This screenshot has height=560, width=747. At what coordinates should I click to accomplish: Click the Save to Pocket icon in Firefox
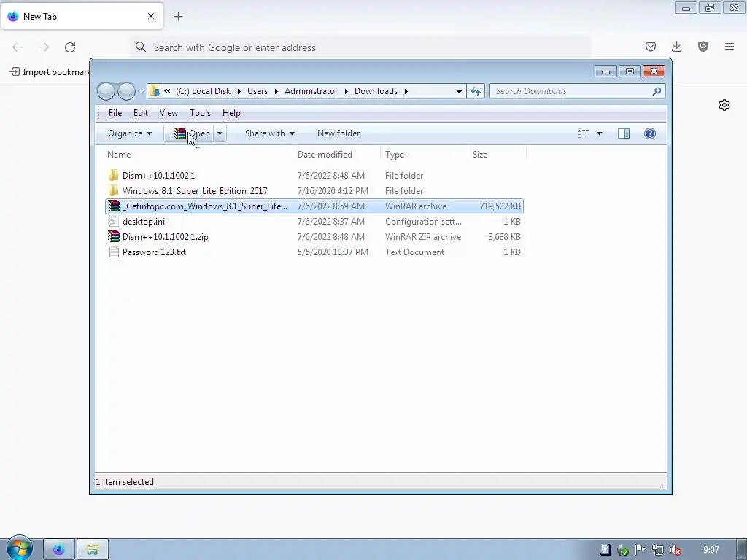point(650,47)
